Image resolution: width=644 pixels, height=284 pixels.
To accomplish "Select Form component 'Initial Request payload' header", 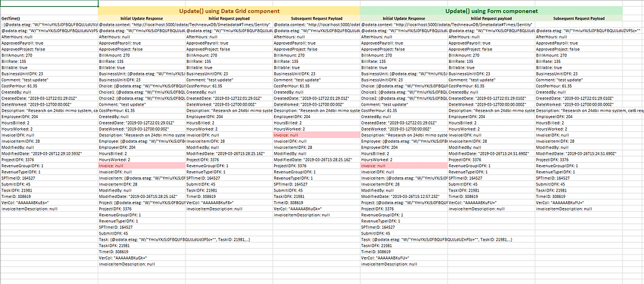I will [491, 18].
